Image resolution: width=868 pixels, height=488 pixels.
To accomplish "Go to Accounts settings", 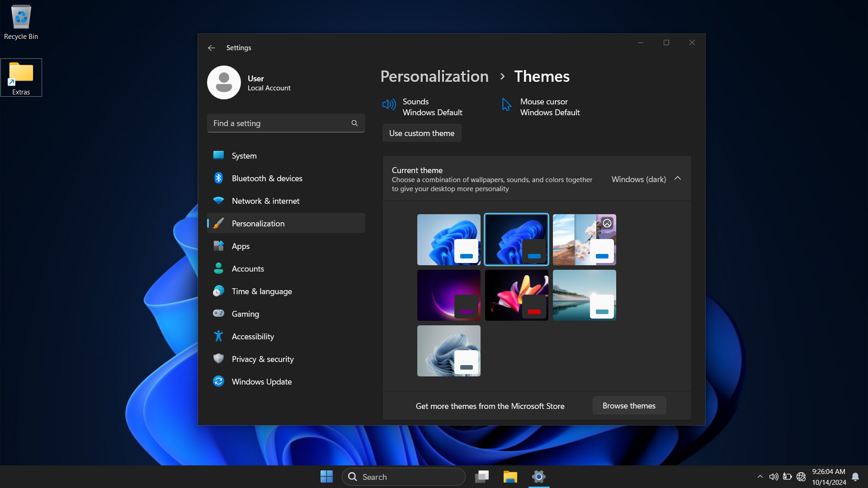I will [x=286, y=268].
